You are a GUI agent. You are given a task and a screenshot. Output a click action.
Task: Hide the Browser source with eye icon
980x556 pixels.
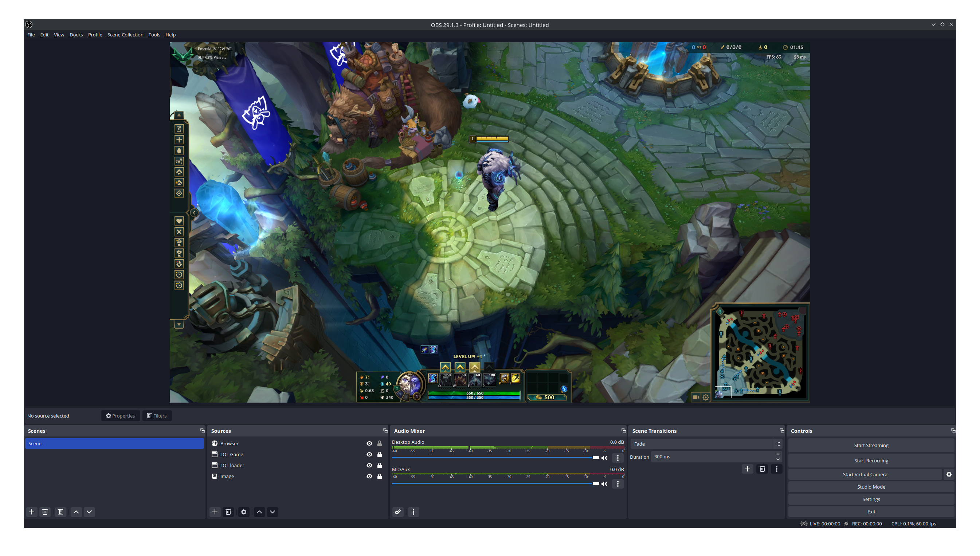pyautogui.click(x=369, y=443)
